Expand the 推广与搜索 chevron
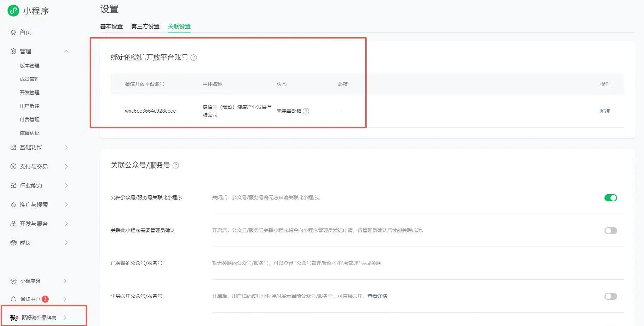The width and height of the screenshot is (644, 326). [x=66, y=205]
